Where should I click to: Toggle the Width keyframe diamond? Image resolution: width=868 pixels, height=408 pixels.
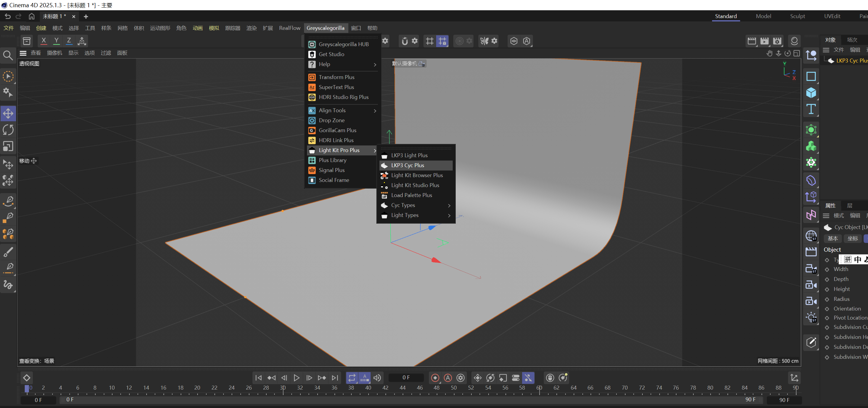tap(827, 269)
